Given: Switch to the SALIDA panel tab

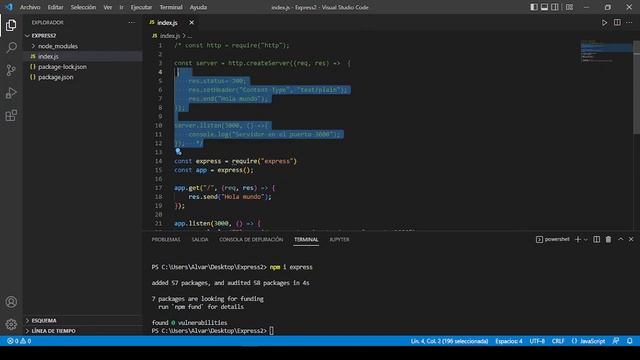Looking at the screenshot, I should [x=200, y=240].
